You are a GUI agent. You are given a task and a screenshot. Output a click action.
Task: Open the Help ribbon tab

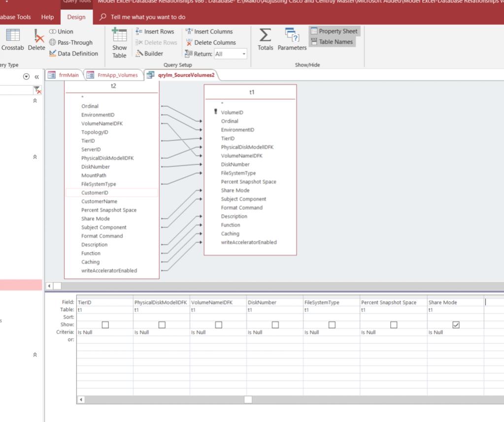point(48,17)
